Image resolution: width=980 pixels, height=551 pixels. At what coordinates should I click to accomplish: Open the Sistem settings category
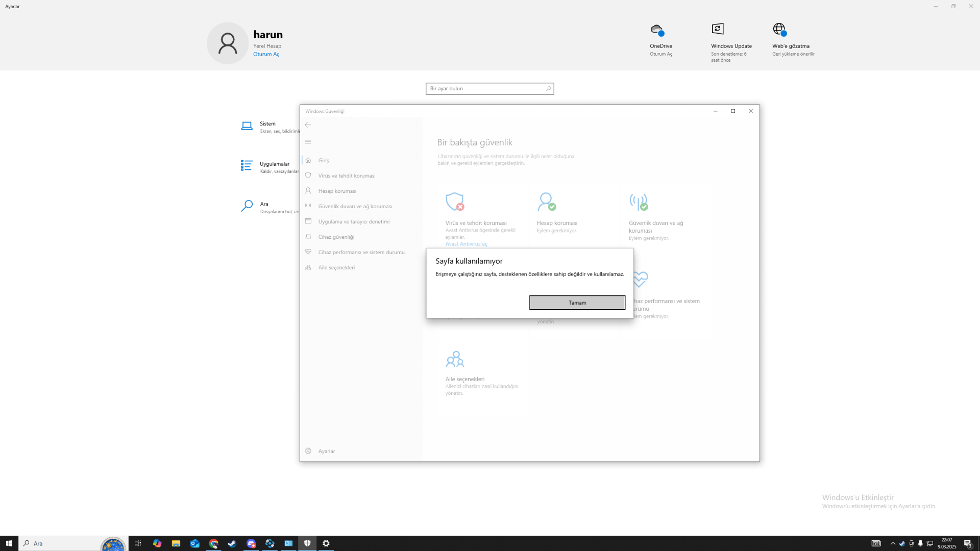click(267, 124)
